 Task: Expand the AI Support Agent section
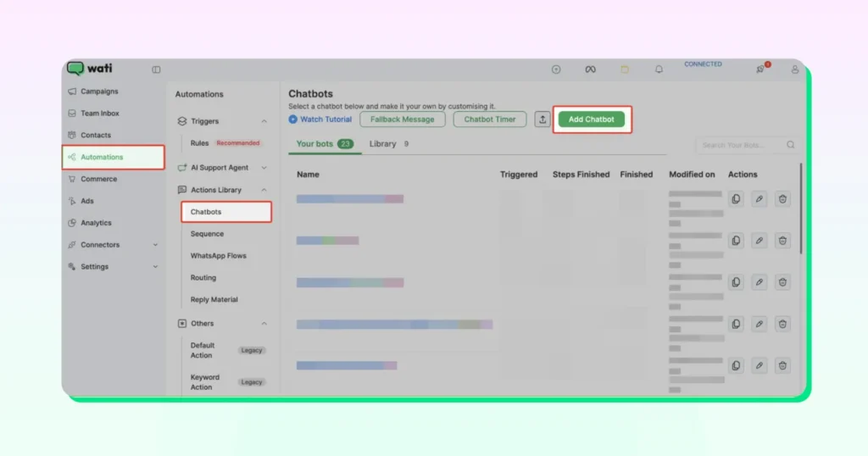[x=264, y=168]
